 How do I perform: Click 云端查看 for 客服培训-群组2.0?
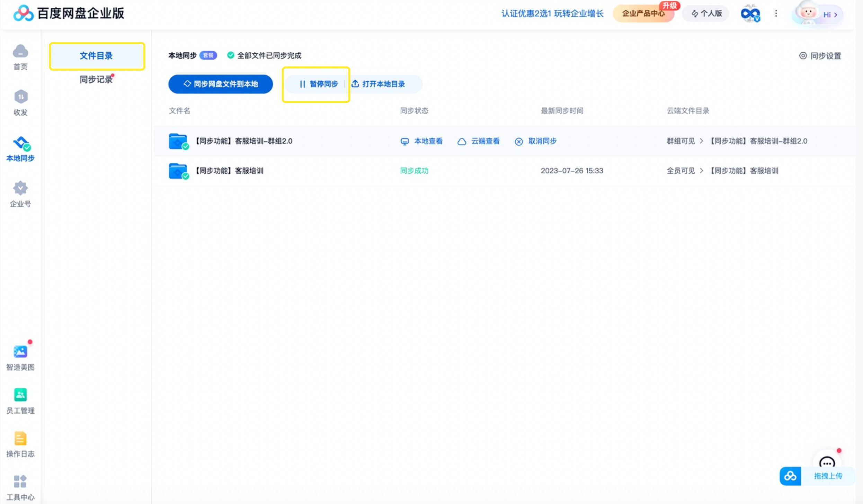(x=479, y=141)
